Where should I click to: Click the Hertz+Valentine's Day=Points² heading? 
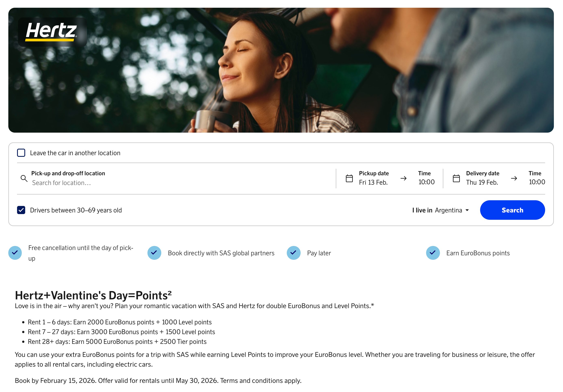click(x=93, y=295)
